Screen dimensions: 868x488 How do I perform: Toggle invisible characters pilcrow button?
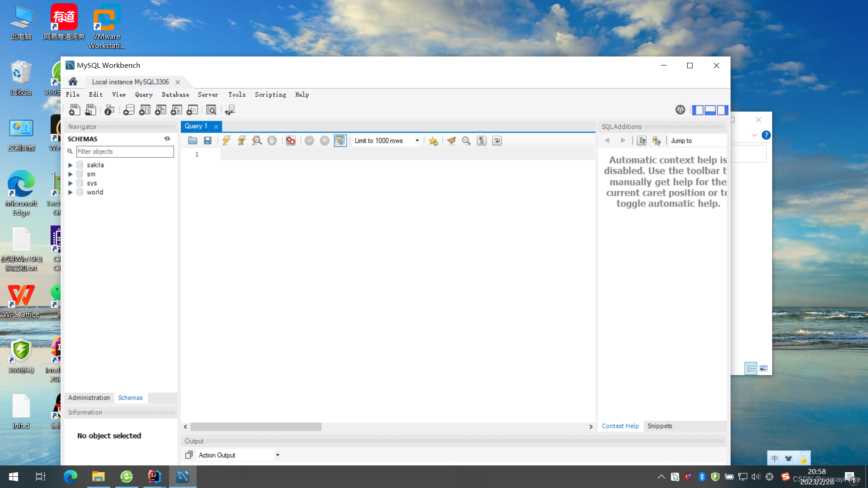pos(481,141)
